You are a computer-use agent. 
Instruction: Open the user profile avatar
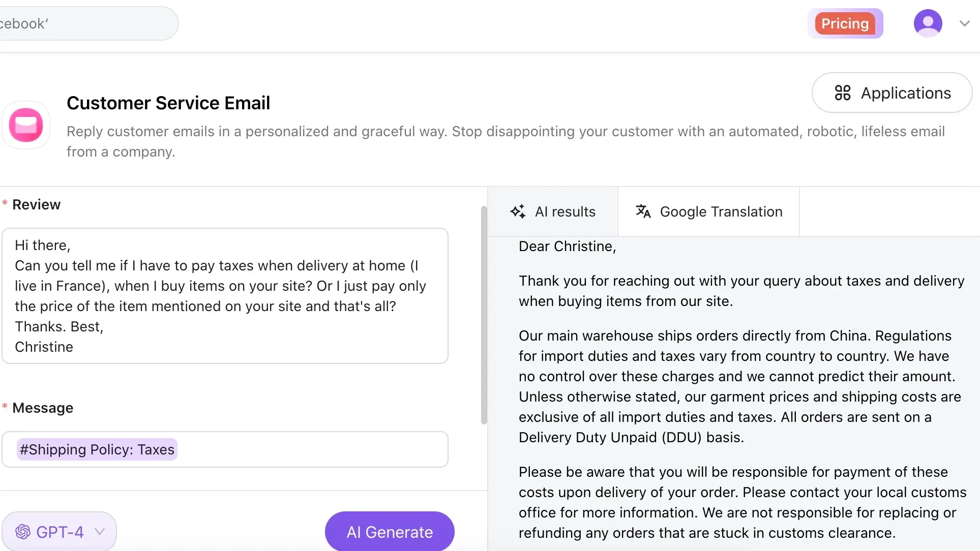pyautogui.click(x=929, y=23)
